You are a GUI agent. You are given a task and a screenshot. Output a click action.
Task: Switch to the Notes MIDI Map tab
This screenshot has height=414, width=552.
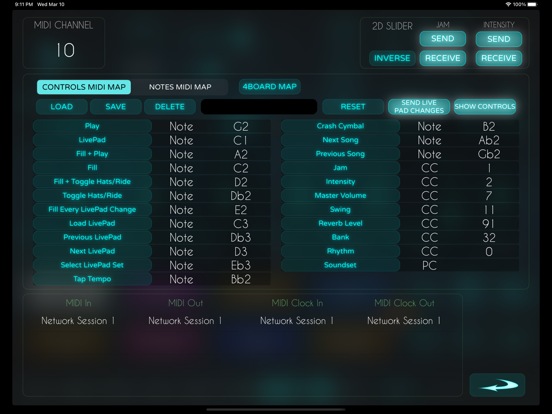pyautogui.click(x=180, y=87)
